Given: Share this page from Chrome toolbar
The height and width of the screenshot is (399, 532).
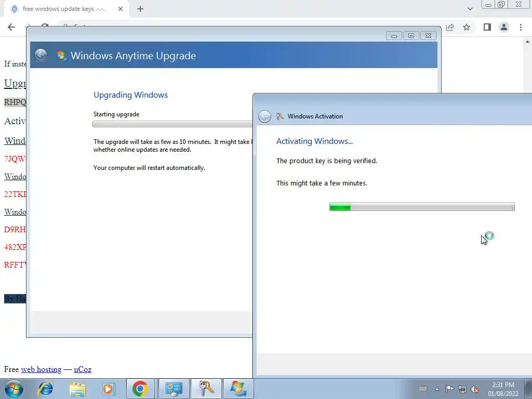Looking at the screenshot, I should [x=450, y=27].
